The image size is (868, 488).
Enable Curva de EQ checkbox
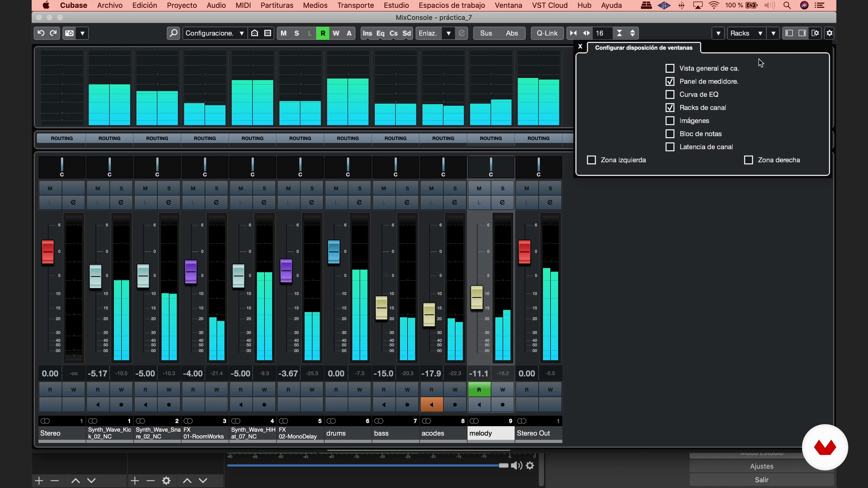pos(670,95)
